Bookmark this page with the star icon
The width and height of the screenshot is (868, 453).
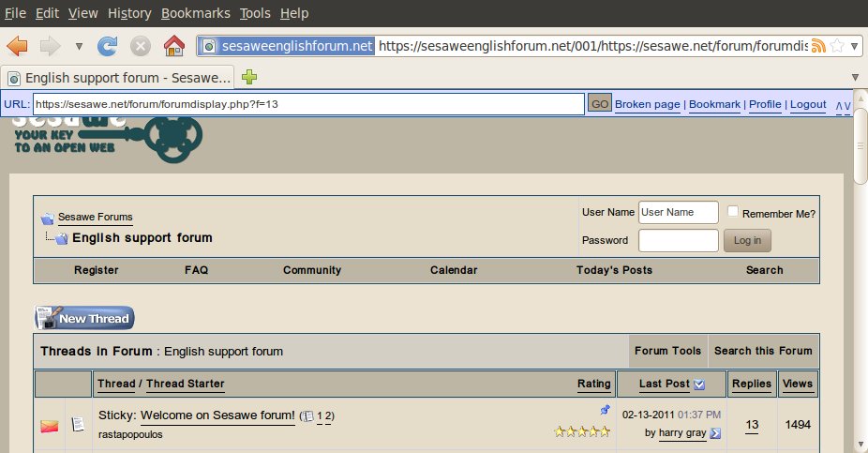pyautogui.click(x=836, y=46)
